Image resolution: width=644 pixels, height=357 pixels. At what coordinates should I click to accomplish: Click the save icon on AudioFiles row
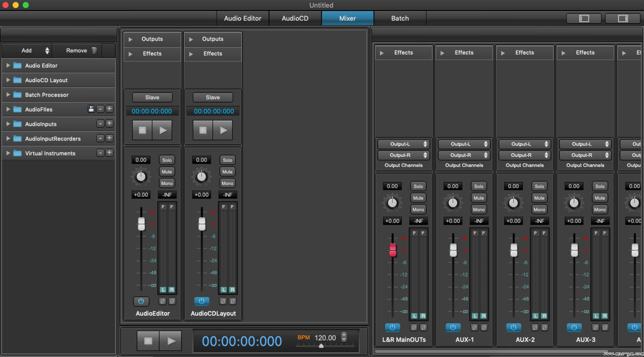click(91, 109)
